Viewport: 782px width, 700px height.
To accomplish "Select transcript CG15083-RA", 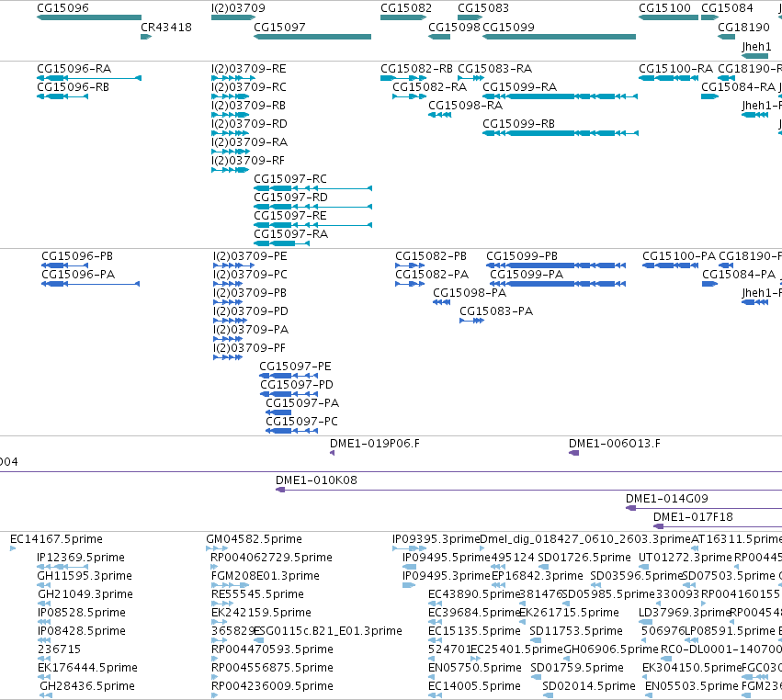I will (494, 68).
